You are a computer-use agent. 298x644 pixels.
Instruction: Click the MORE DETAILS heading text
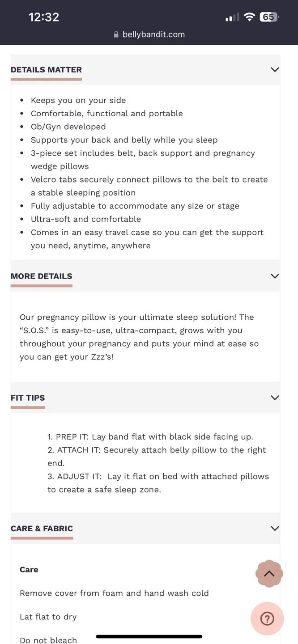coord(41,276)
